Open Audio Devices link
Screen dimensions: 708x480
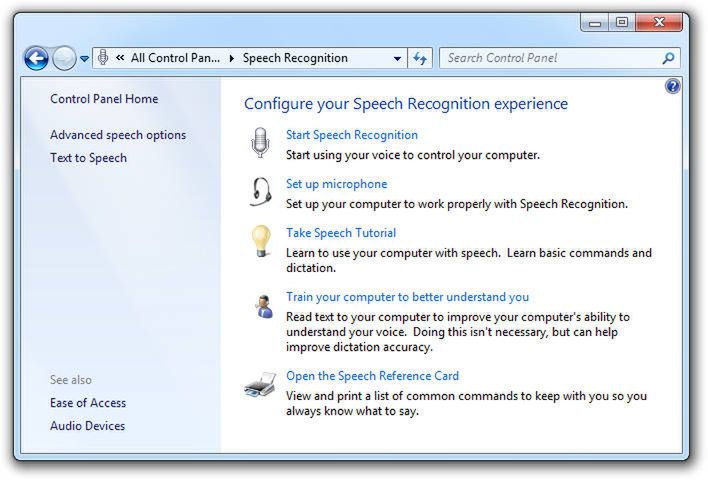point(88,426)
